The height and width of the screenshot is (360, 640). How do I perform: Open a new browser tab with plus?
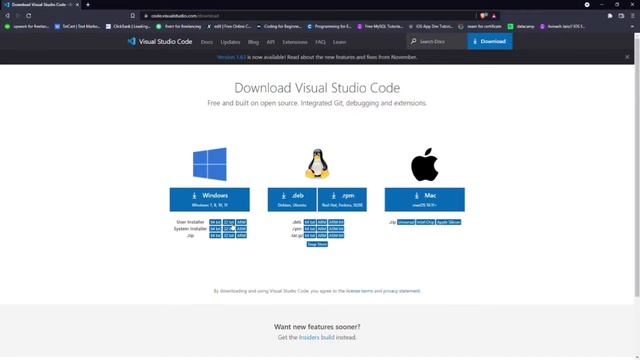tap(88, 4)
